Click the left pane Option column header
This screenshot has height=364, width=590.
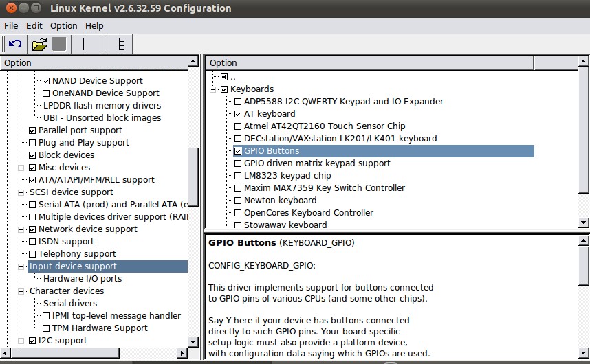click(x=94, y=62)
